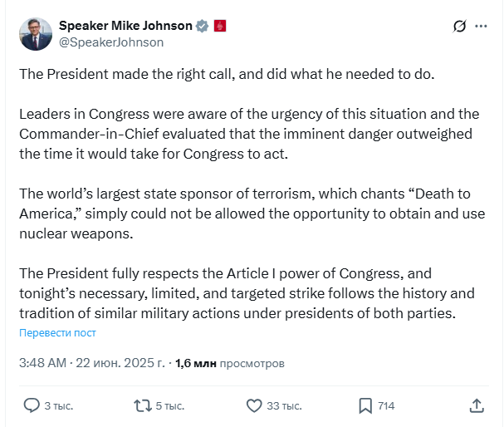The height and width of the screenshot is (427, 504).
Task: Click the 714 bookmarks count
Action: (386, 405)
